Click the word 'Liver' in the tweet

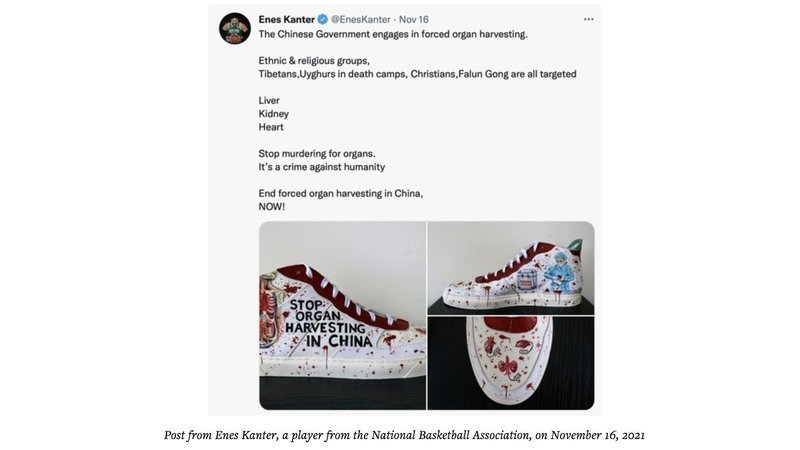(269, 100)
